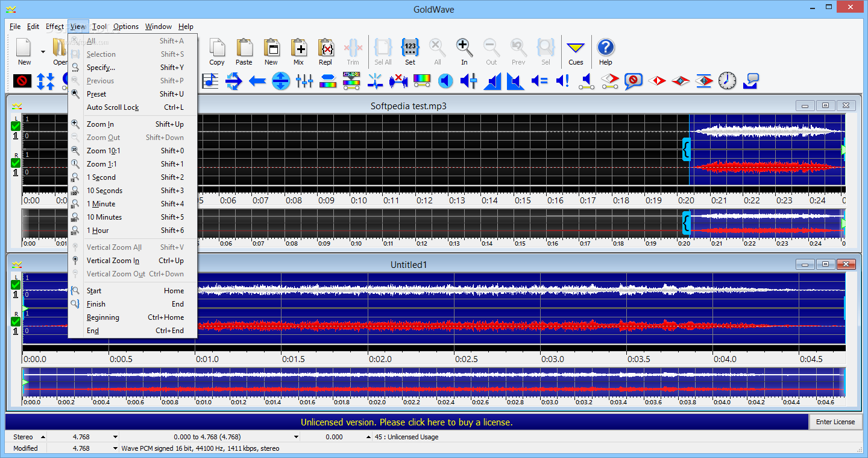Open the Stereo channel status dropdown
Screen dimensions: 868x458
(x=43, y=437)
